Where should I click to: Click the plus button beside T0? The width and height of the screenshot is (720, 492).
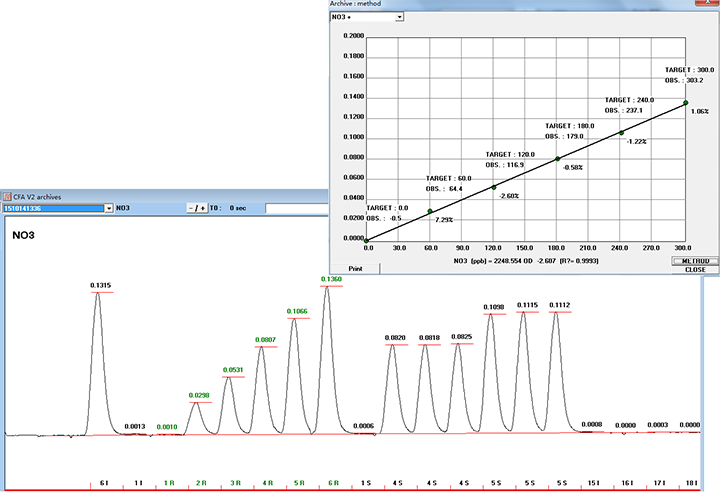(x=203, y=208)
